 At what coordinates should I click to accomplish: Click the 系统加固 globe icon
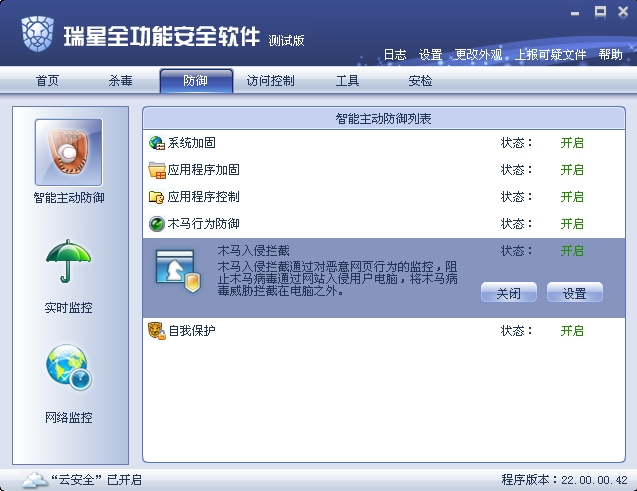point(156,143)
